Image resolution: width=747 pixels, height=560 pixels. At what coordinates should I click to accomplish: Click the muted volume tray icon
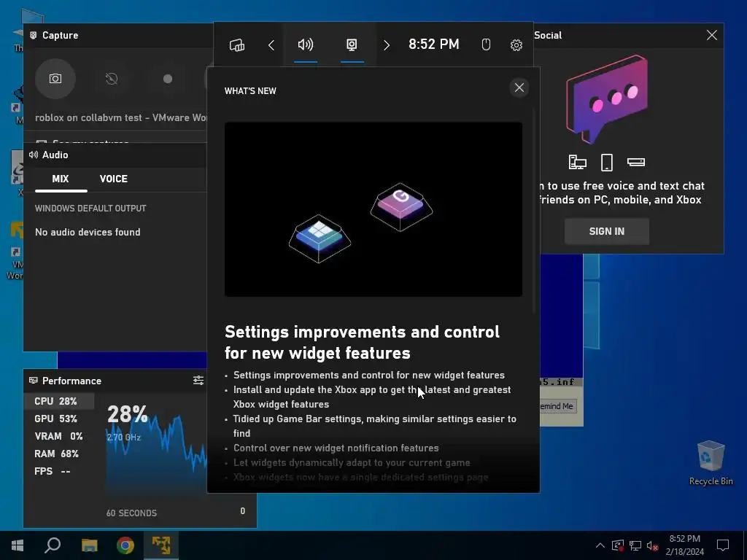click(652, 545)
